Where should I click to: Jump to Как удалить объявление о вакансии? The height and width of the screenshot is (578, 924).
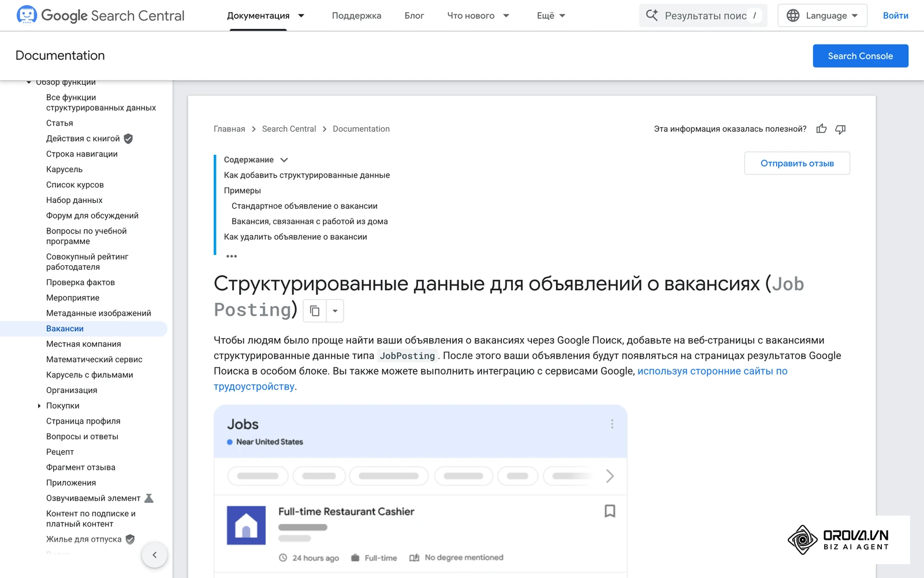click(x=296, y=237)
